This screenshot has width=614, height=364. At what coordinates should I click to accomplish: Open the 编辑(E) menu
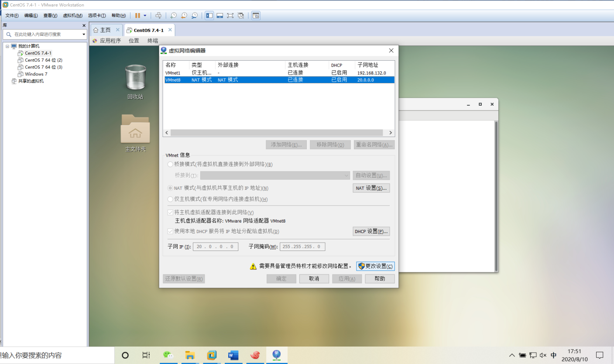pos(31,15)
